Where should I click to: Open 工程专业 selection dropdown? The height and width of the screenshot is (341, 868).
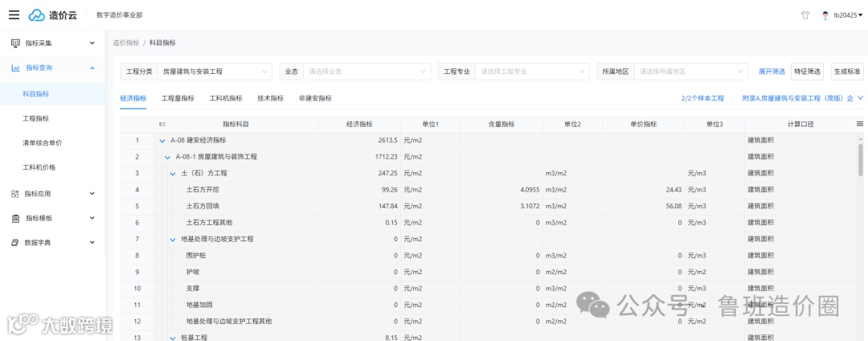click(x=532, y=72)
